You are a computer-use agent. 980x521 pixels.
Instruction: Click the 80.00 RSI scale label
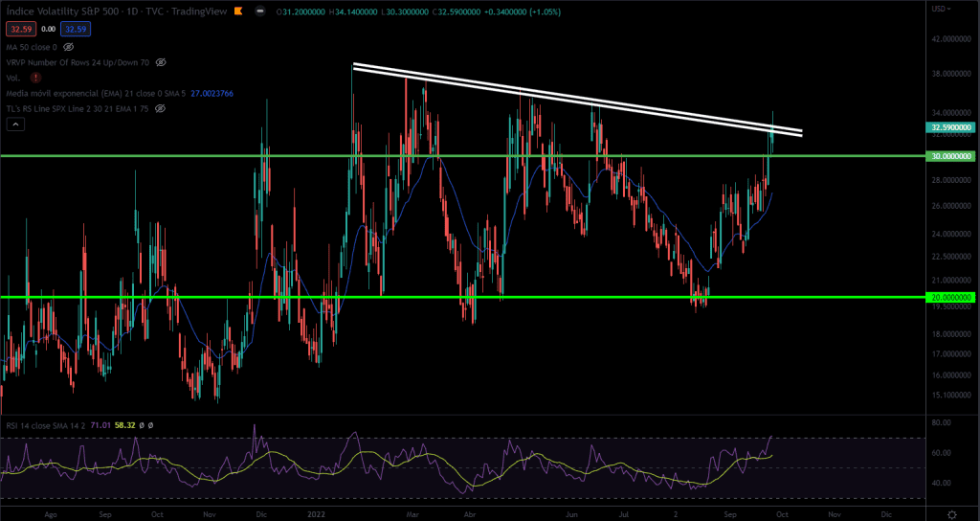click(942, 422)
